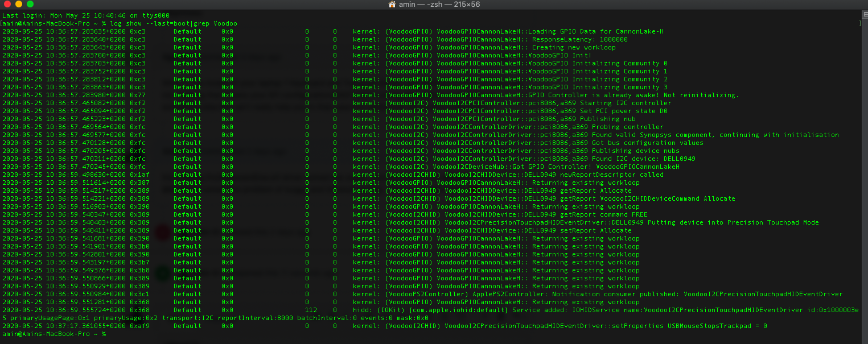Click the '112' process ID value

tap(311, 310)
